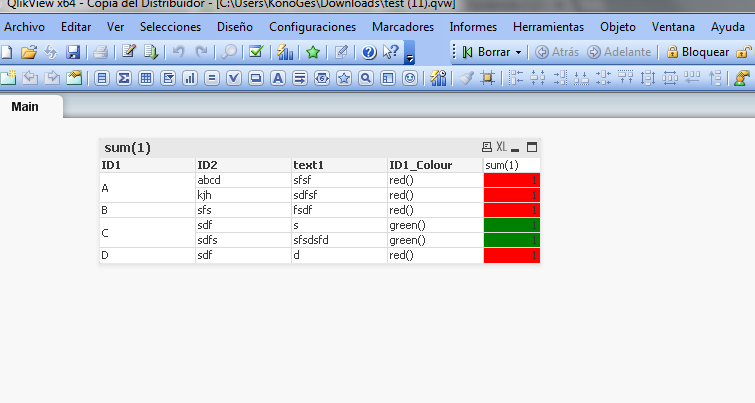Add a bookmark with the green star icon
This screenshot has width=755, height=403.
pyautogui.click(x=313, y=52)
